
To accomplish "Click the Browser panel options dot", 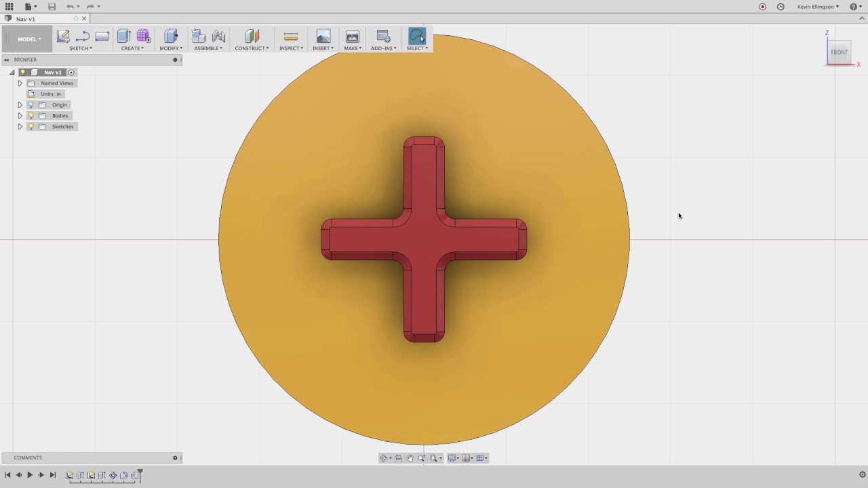I will point(175,60).
